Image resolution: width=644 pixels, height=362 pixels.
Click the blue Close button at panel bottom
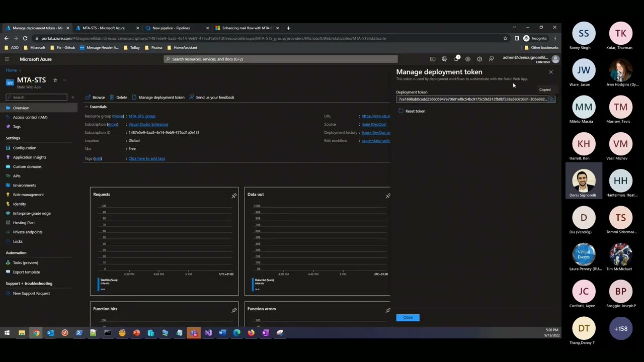click(x=408, y=318)
